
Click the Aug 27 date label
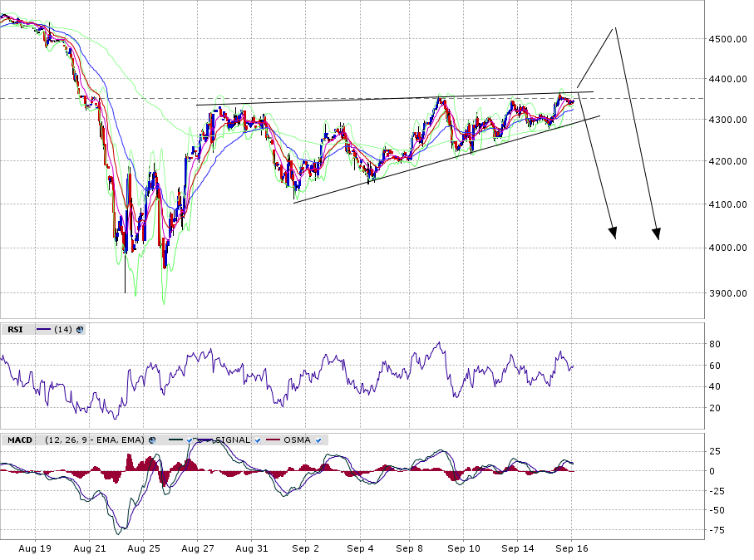pos(198,548)
